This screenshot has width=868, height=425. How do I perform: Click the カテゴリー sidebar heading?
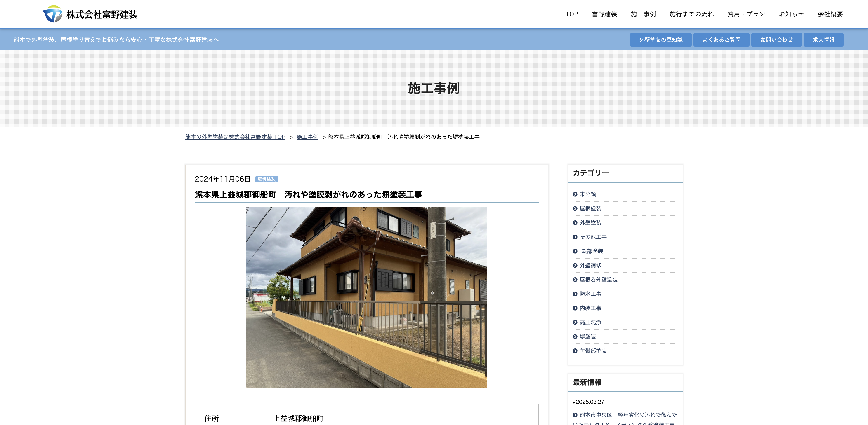pyautogui.click(x=591, y=173)
